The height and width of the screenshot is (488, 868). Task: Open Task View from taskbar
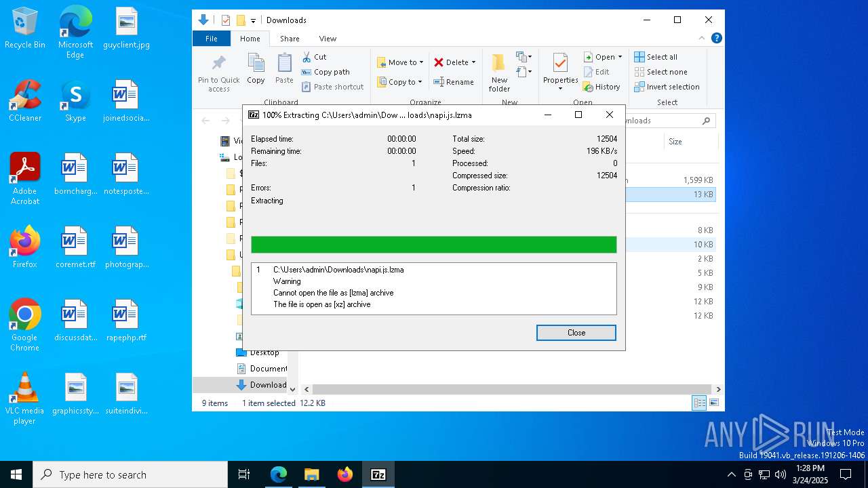(x=244, y=474)
